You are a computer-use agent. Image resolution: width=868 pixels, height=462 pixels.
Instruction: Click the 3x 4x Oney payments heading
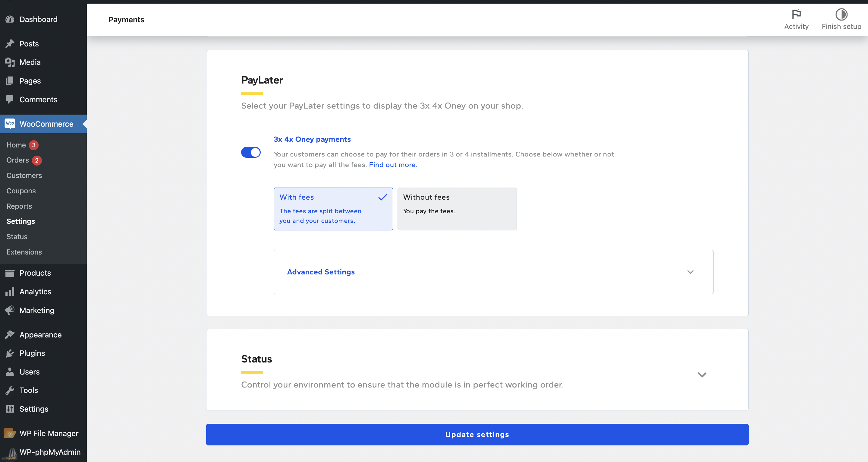(312, 139)
